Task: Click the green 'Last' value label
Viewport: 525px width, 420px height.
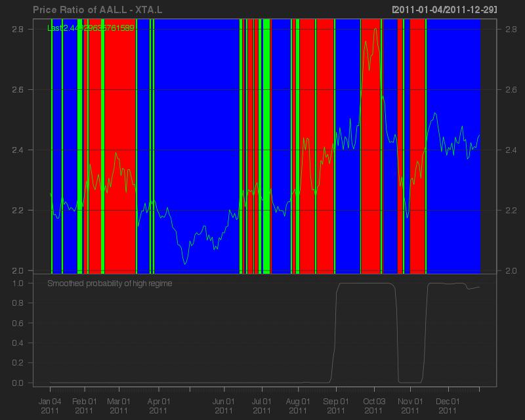Action: click(x=91, y=28)
